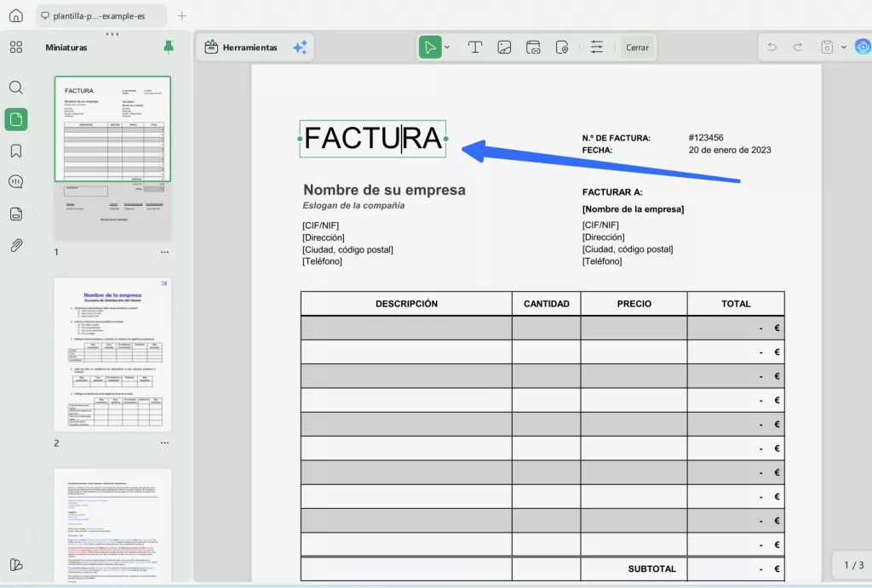
Task: Click the '#123456' invoice number
Action: (x=706, y=137)
